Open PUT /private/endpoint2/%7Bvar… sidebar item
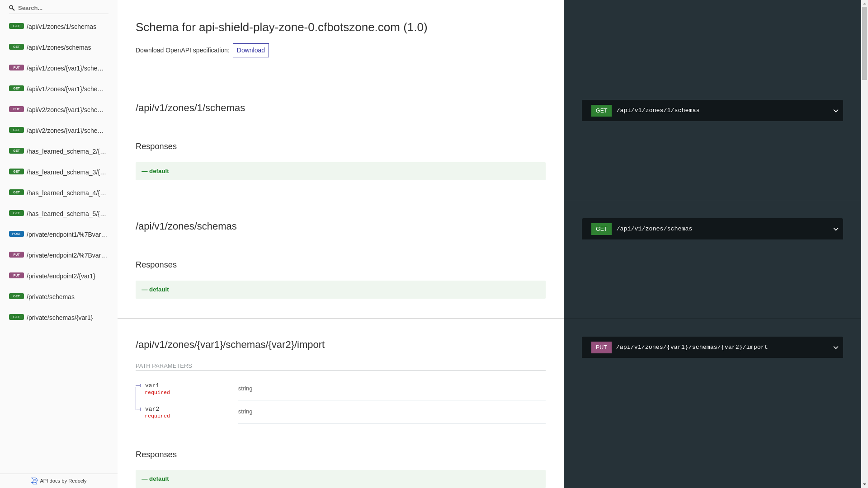868x488 pixels. (x=59, y=255)
